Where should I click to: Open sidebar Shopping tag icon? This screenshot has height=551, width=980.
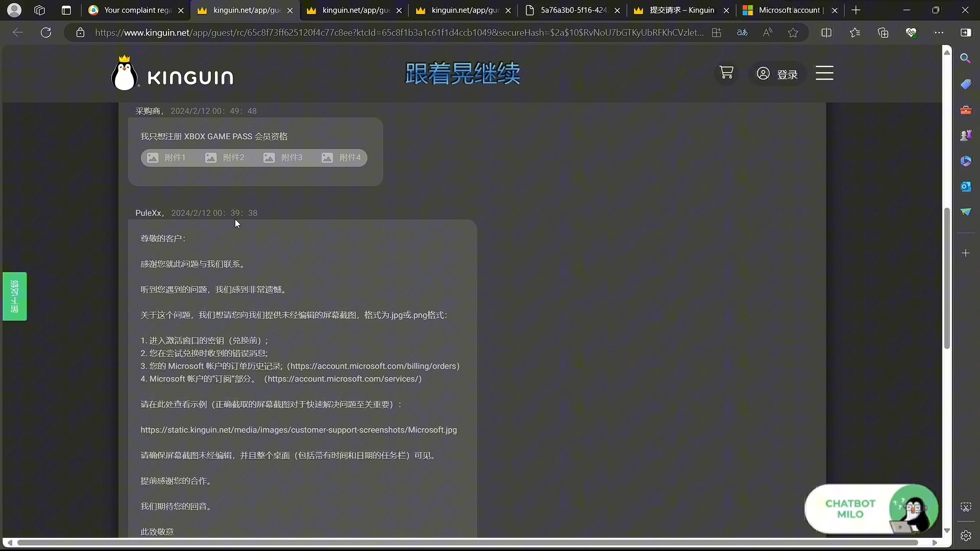[966, 84]
